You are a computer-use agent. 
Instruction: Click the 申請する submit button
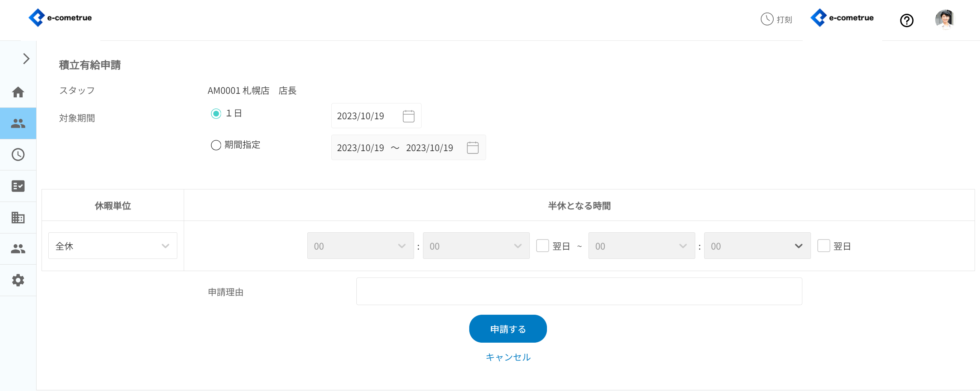pos(508,329)
